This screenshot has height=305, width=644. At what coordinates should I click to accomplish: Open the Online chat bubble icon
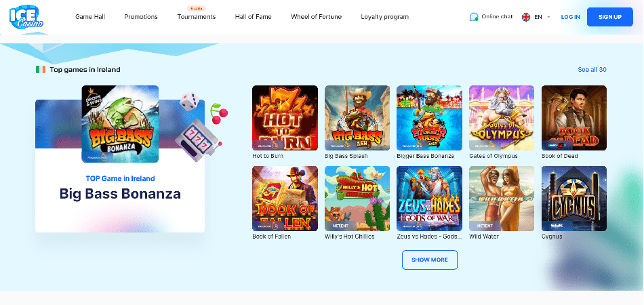tap(474, 17)
